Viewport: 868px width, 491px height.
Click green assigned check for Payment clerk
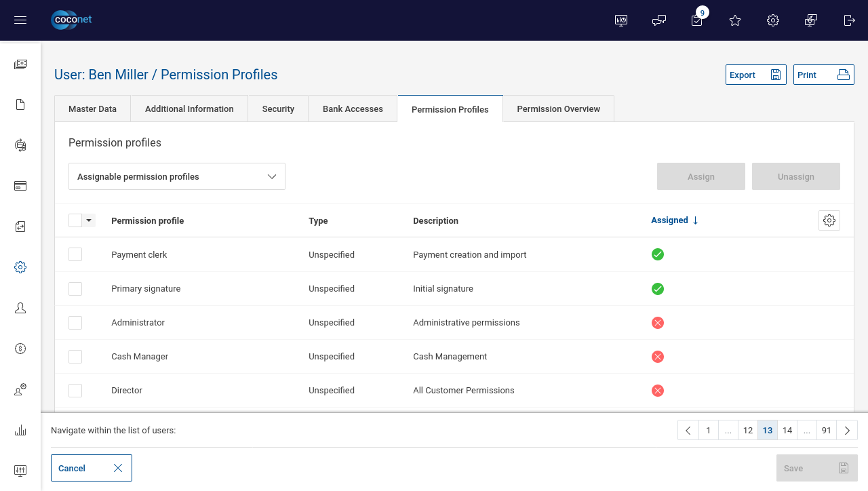click(x=657, y=255)
